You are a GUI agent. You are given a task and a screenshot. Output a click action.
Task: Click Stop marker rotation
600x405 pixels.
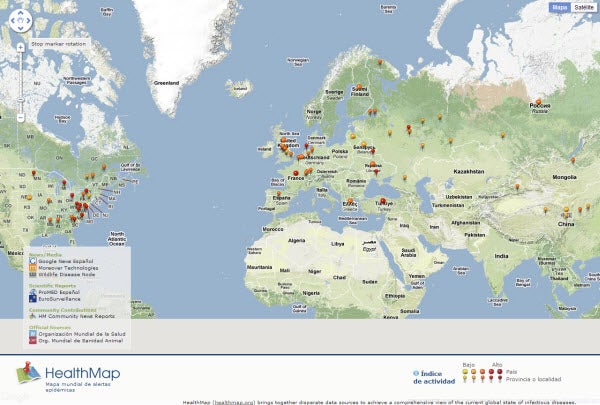coord(59,44)
